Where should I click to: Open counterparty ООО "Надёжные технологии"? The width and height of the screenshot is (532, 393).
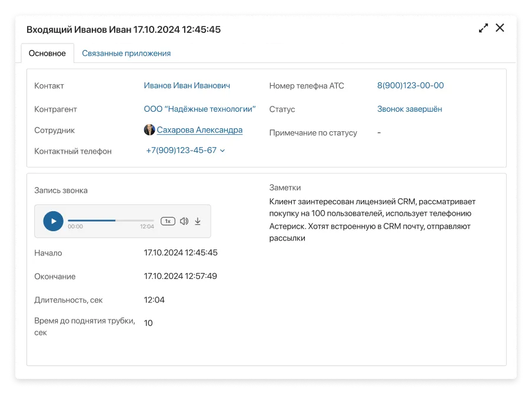199,109
